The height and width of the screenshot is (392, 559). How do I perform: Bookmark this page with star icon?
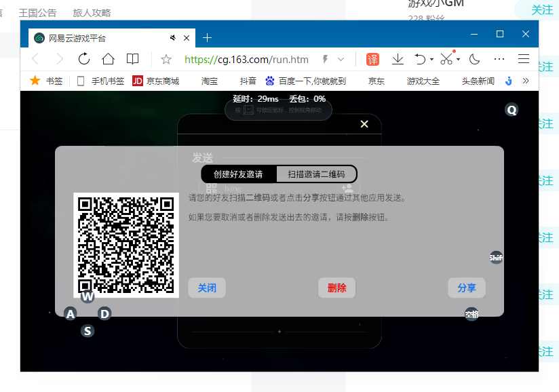pos(166,59)
